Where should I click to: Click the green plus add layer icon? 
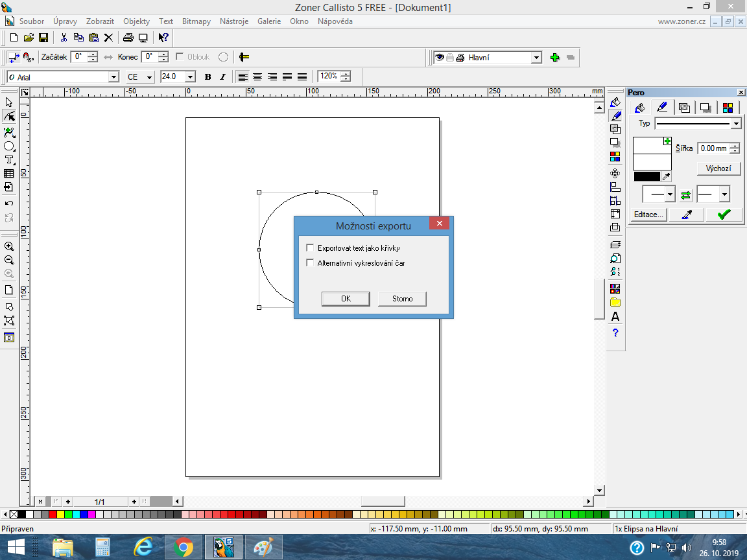coord(554,58)
